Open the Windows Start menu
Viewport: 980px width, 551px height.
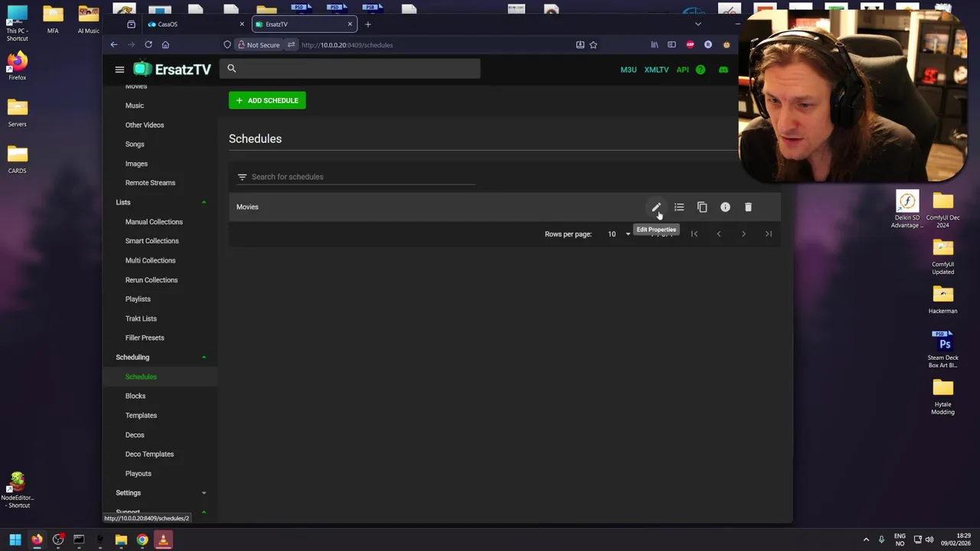[15, 540]
